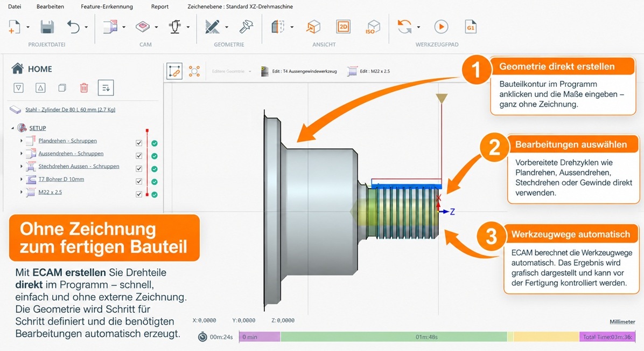The image size is (644, 351).
Task: Uncheck the Aussendrehen - Schruppen checkbox
Action: (x=139, y=156)
